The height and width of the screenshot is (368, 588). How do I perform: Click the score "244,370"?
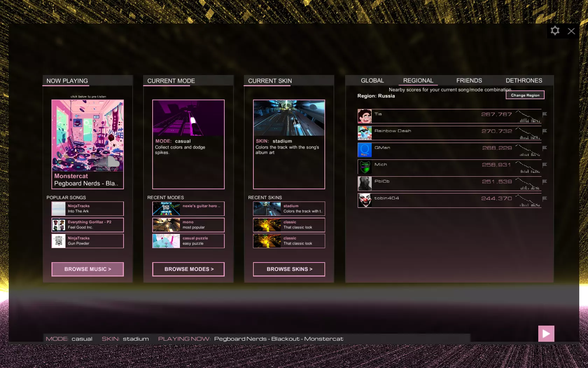[x=497, y=198]
